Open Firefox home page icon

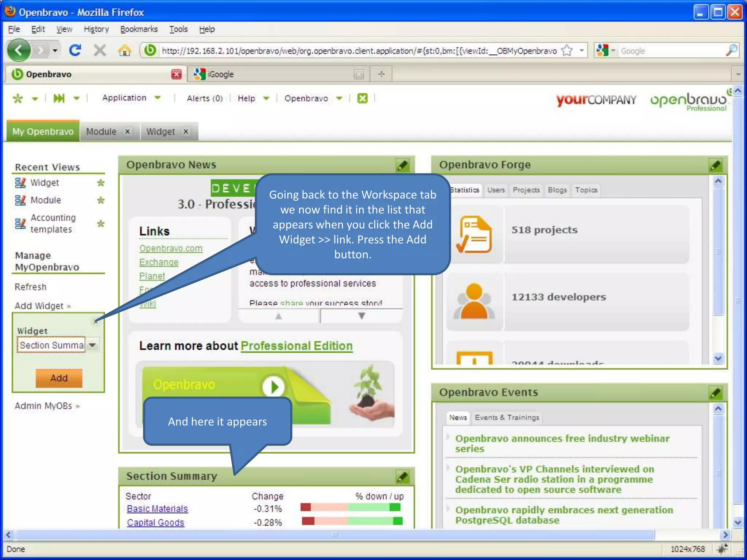click(x=124, y=50)
